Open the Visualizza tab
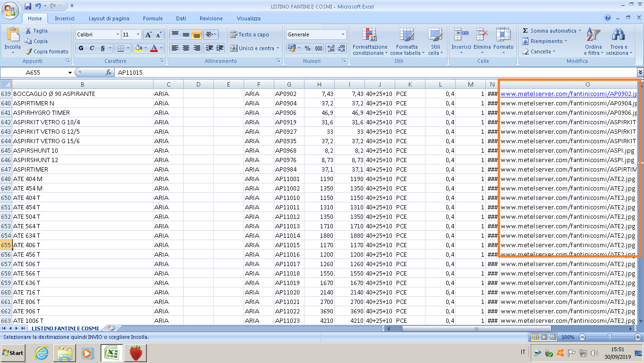The height and width of the screenshot is (363, 644). coord(249,18)
